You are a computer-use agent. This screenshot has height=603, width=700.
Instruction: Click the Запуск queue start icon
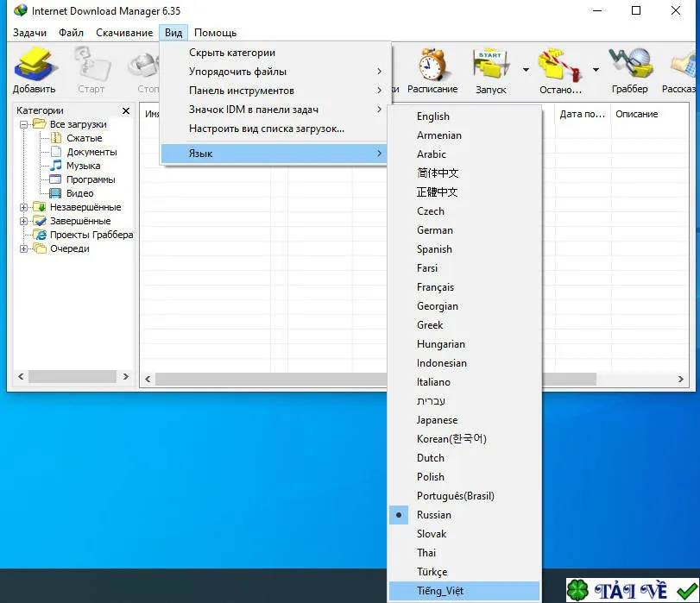click(x=490, y=66)
